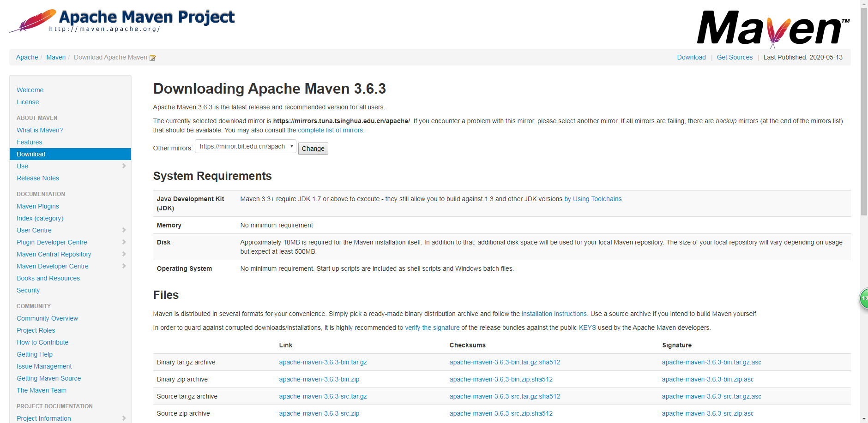Open Project Roles in the sidebar

tap(36, 330)
